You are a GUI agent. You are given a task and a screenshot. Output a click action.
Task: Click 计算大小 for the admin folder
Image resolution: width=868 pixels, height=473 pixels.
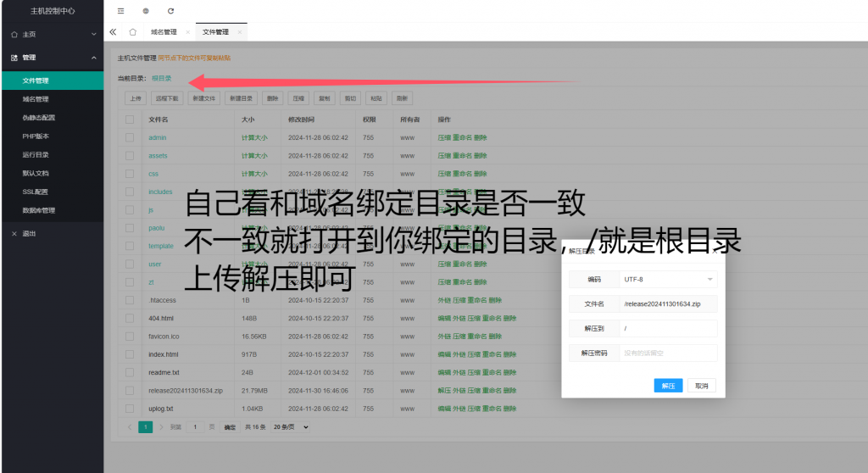pos(254,137)
